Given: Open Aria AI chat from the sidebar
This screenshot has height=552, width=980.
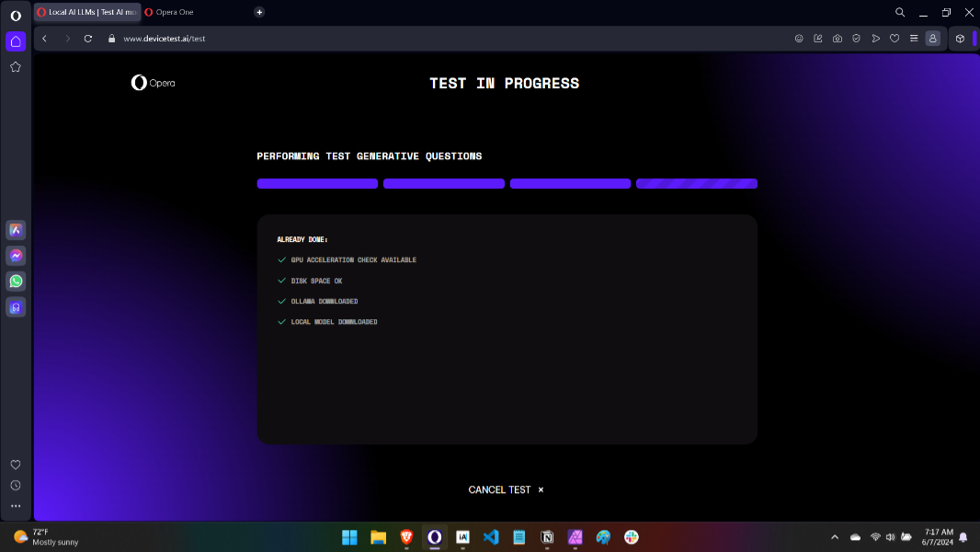Looking at the screenshot, I should pyautogui.click(x=15, y=230).
